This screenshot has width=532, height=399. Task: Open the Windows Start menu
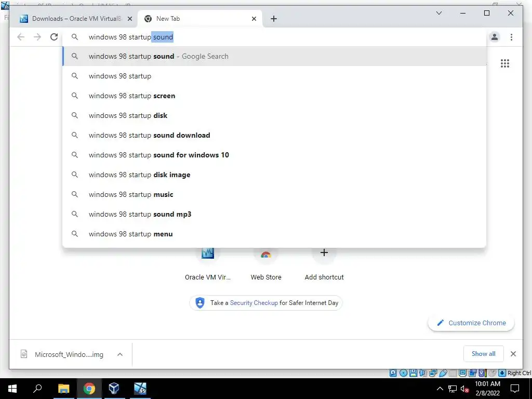tap(12, 389)
